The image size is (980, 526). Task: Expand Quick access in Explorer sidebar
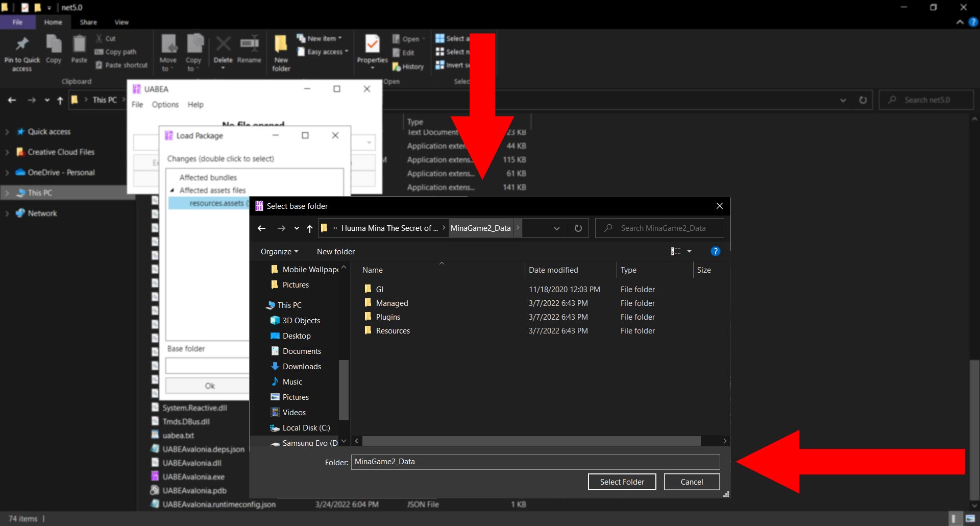(7, 132)
